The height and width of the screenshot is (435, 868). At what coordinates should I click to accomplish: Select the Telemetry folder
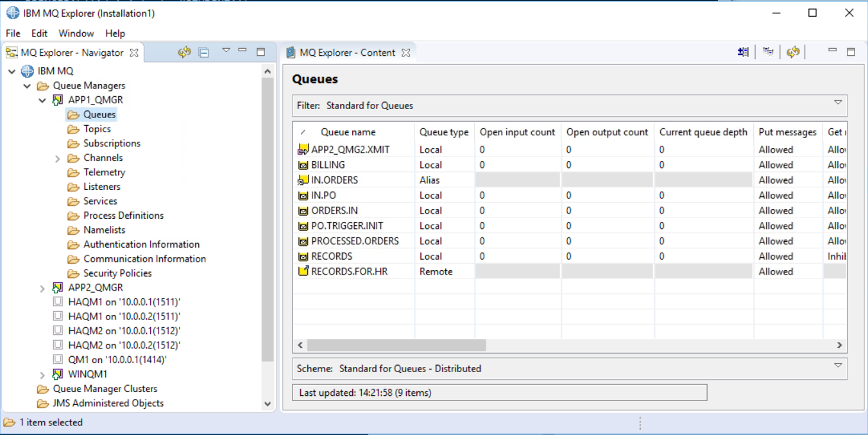(x=96, y=172)
